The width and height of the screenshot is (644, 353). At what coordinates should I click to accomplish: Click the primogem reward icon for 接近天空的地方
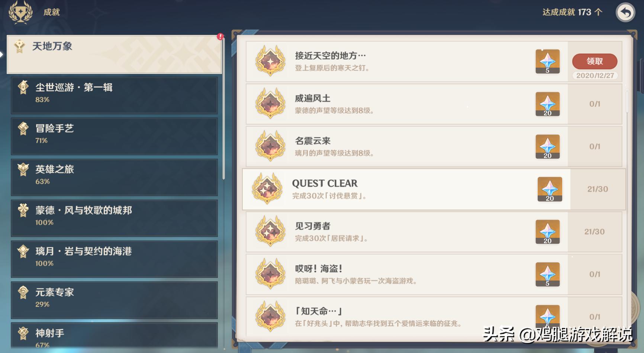[x=547, y=61]
